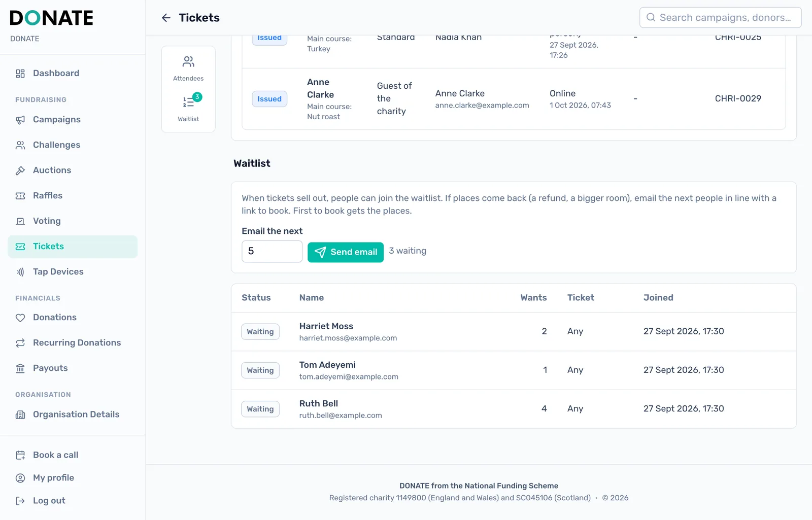Open Campaigns in the sidebar menu
Screen dimensions: 812x520
pyautogui.click(x=73, y=120)
